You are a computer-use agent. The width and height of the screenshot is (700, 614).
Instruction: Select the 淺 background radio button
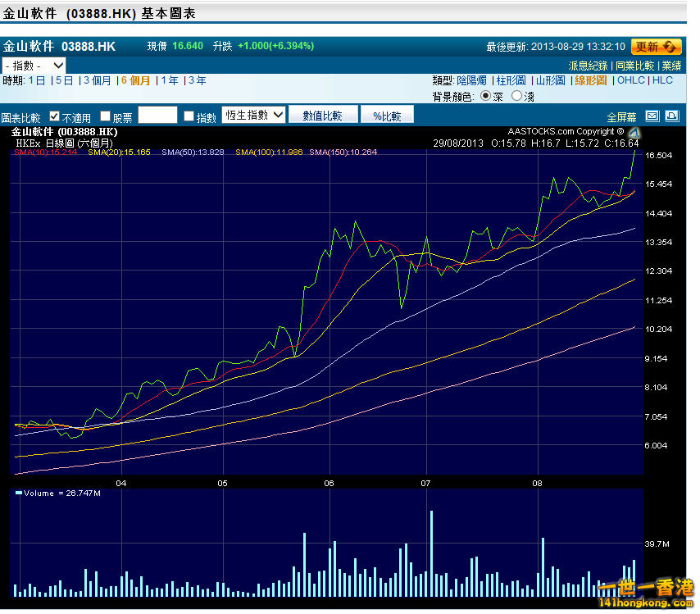(516, 96)
